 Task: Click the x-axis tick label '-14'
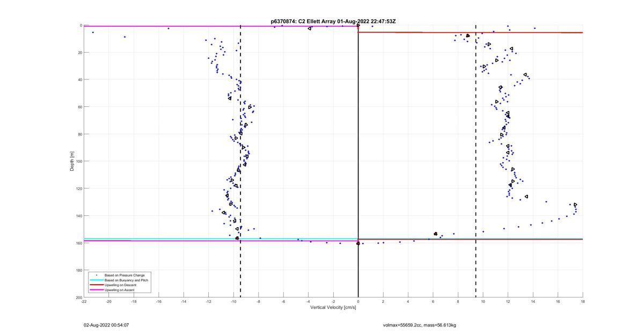point(184,302)
